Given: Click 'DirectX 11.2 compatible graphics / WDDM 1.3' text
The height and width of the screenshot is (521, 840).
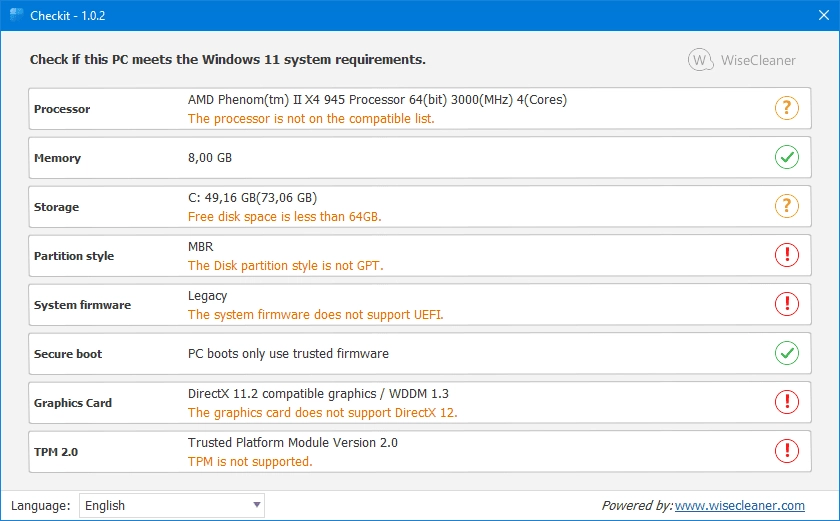Looking at the screenshot, I should [318, 394].
